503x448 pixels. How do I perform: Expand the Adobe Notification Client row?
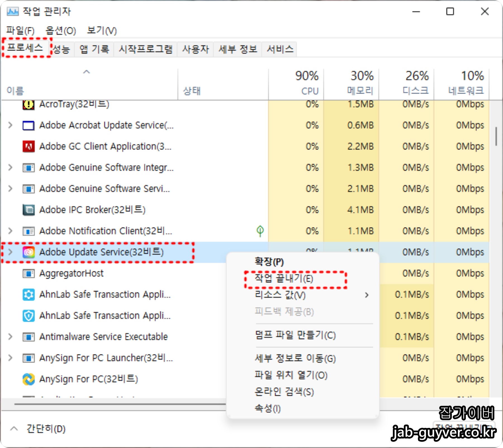click(10, 231)
